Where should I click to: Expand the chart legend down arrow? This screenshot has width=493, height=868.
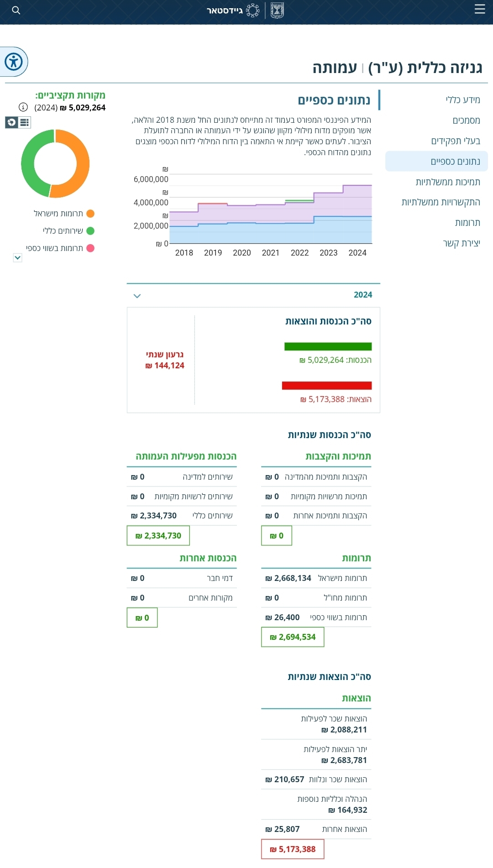click(17, 258)
